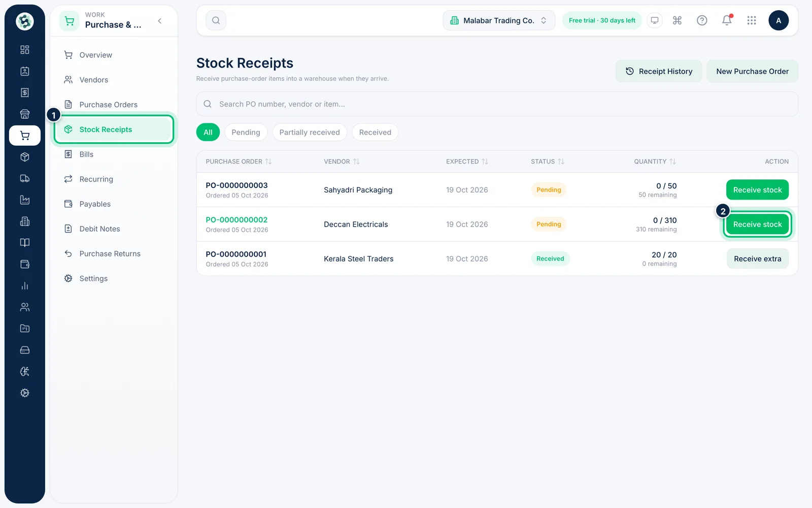Filter by Received status
Viewport: 812px width, 508px height.
pyautogui.click(x=375, y=132)
